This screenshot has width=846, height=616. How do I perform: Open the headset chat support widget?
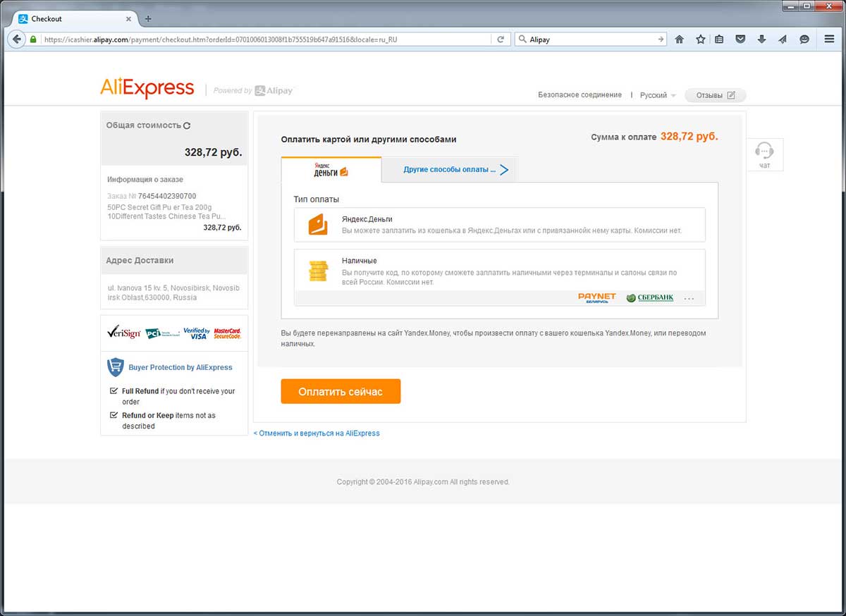click(764, 154)
